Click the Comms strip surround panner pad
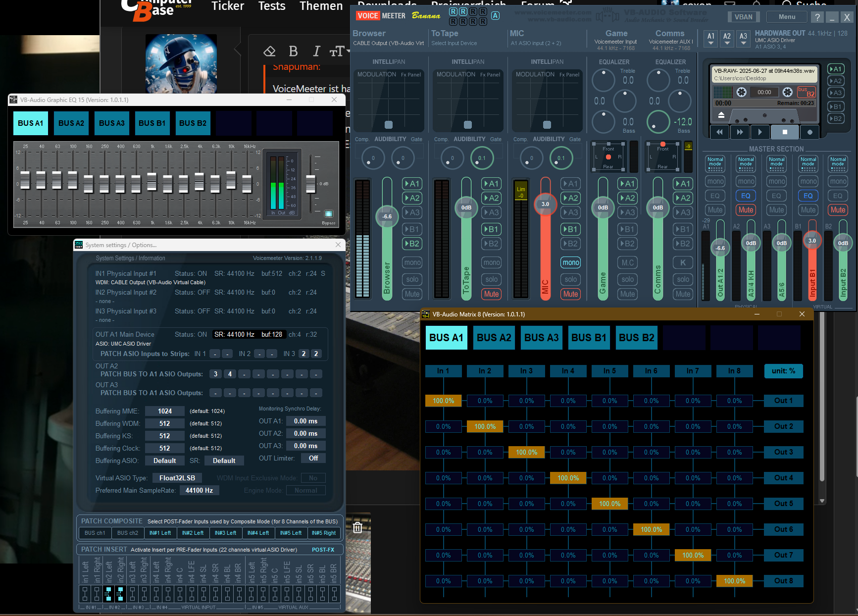This screenshot has height=616, width=858. pyautogui.click(x=662, y=156)
